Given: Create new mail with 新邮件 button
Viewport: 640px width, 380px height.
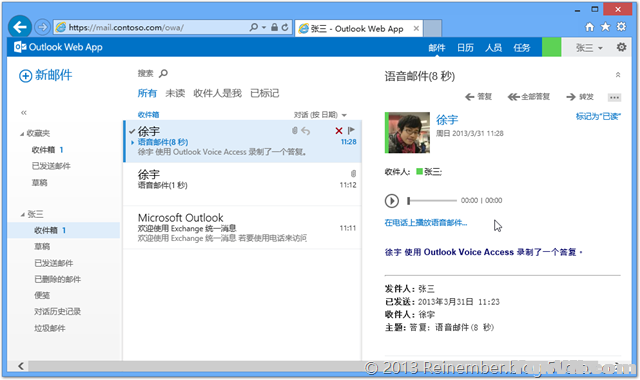Looking at the screenshot, I should [x=46, y=75].
